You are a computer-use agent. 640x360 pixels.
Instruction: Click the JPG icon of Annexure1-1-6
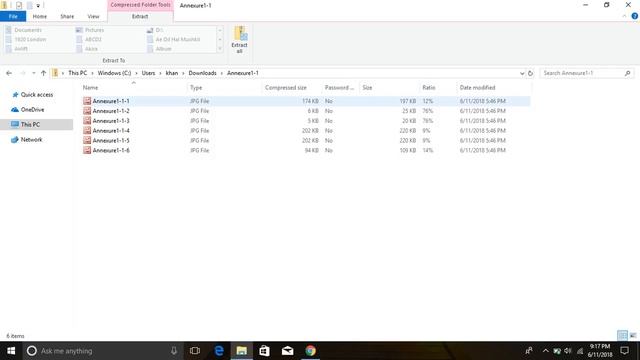pyautogui.click(x=87, y=150)
